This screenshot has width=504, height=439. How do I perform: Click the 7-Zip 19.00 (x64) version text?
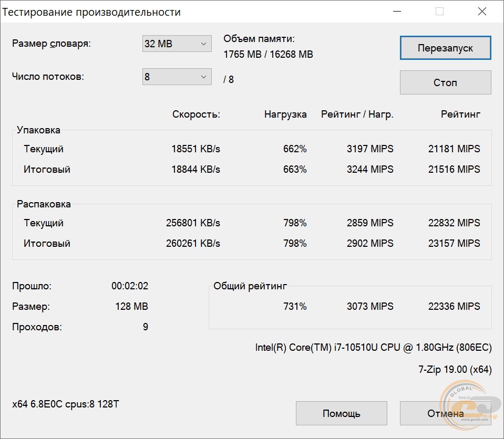pos(455,370)
